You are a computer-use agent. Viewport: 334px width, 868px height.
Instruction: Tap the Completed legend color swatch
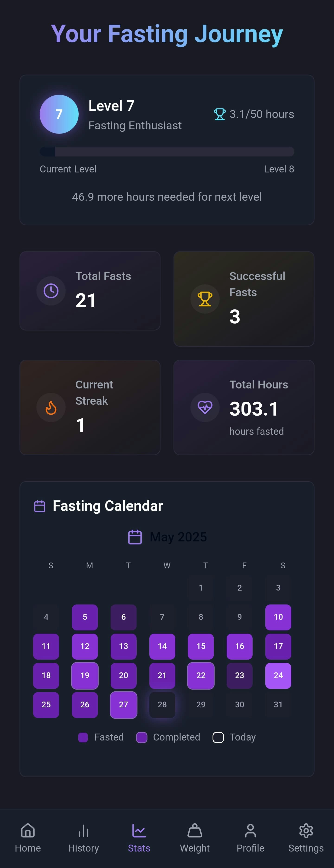(x=141, y=737)
